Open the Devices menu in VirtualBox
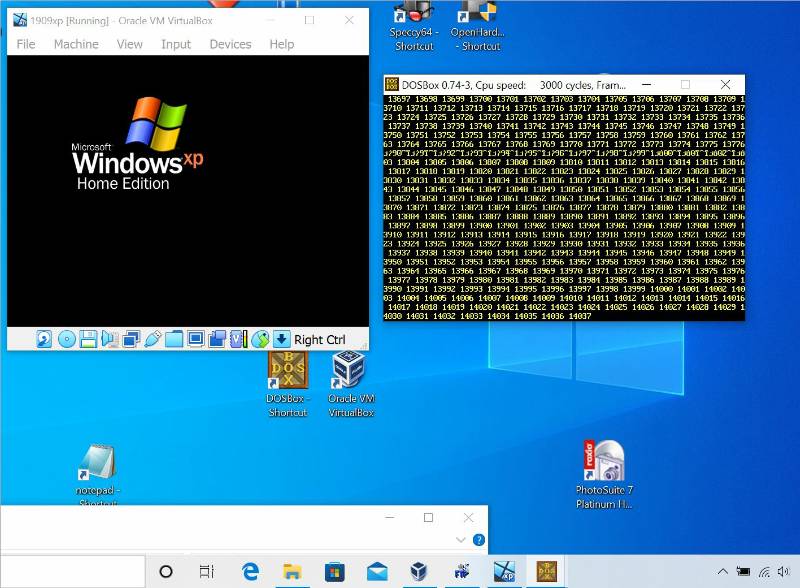The image size is (800, 588). [x=231, y=44]
